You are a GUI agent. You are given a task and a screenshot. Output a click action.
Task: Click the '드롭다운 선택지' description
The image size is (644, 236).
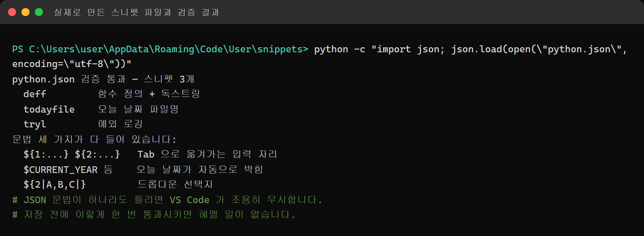[x=175, y=184]
